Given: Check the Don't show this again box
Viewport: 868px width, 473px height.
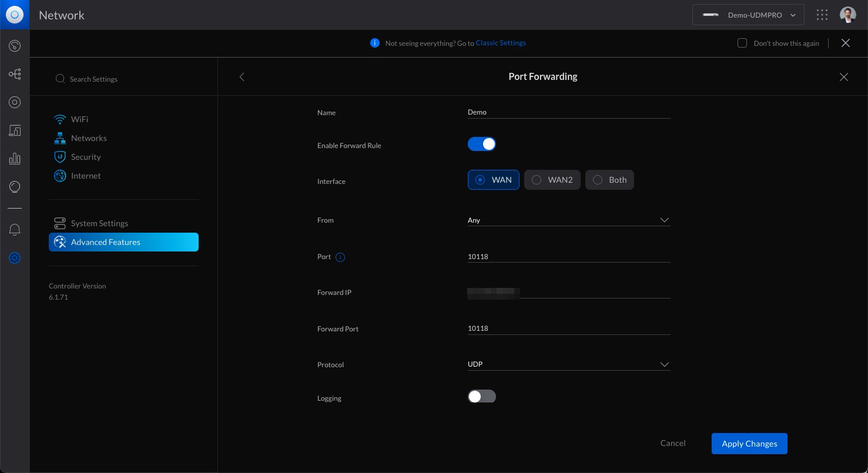Looking at the screenshot, I should click(742, 43).
